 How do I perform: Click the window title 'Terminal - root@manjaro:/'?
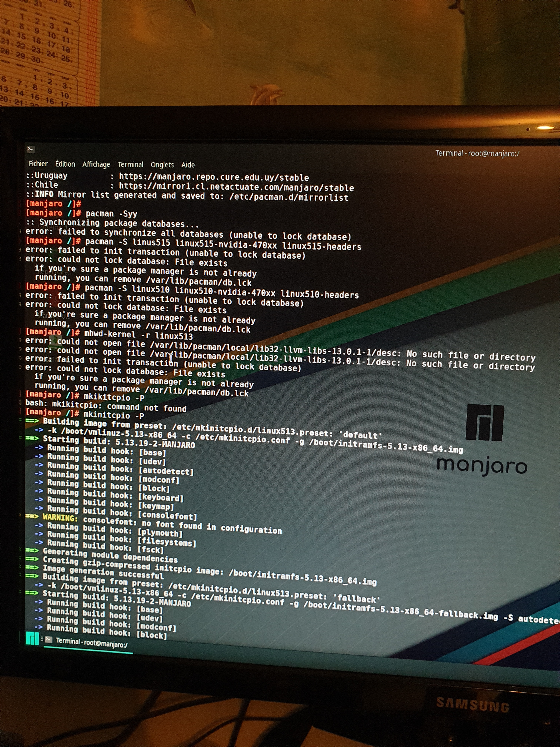tap(477, 153)
